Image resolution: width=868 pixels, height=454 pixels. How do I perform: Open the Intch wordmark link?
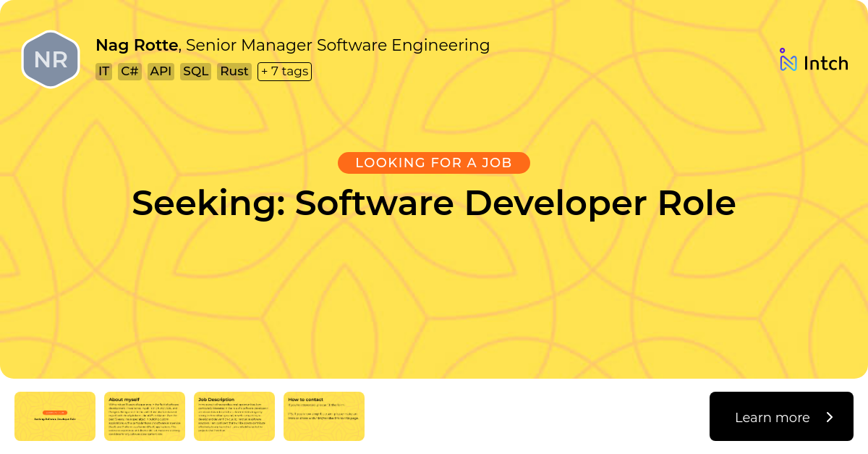825,64
